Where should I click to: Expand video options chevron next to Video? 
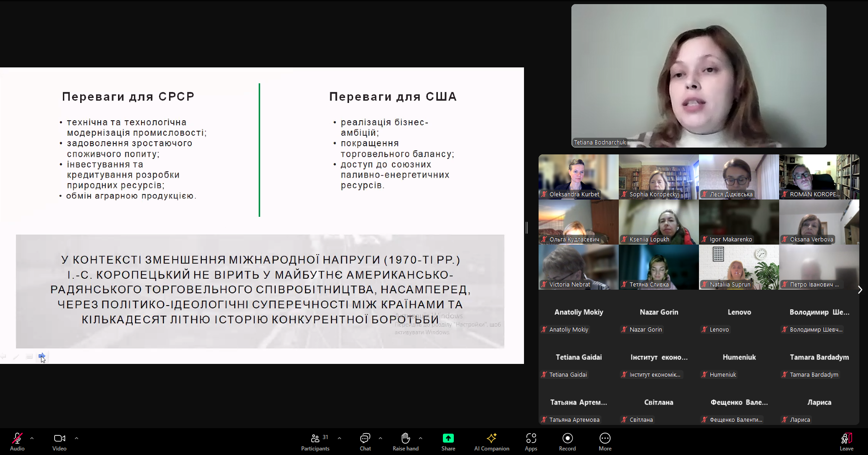click(x=77, y=438)
